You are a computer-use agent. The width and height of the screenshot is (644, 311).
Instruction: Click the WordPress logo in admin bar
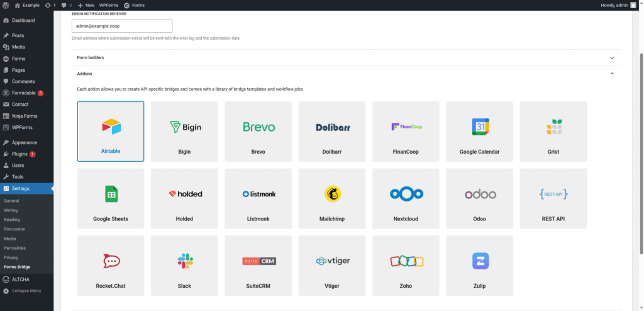click(x=6, y=5)
